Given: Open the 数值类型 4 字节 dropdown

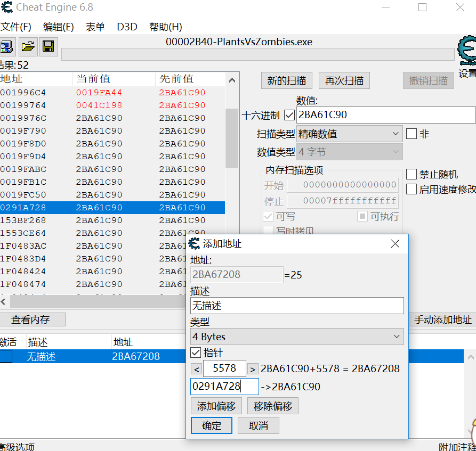Looking at the screenshot, I should pyautogui.click(x=350, y=152).
